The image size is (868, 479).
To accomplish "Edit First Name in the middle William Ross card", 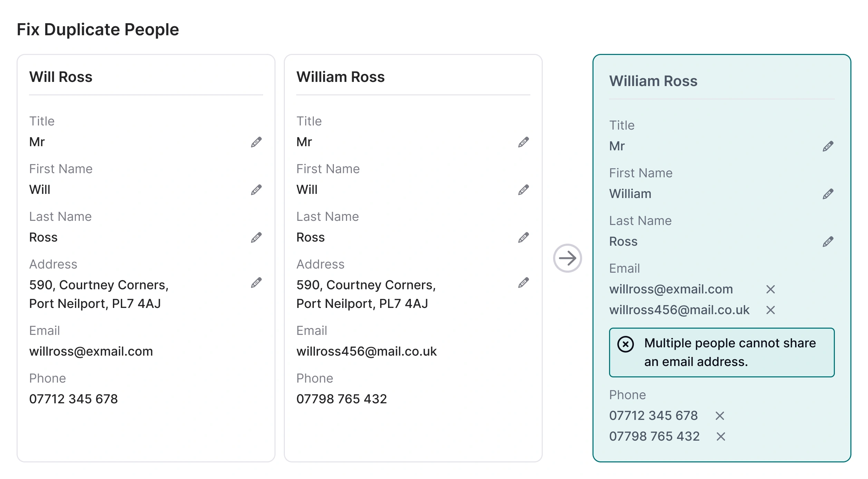I will (x=523, y=190).
